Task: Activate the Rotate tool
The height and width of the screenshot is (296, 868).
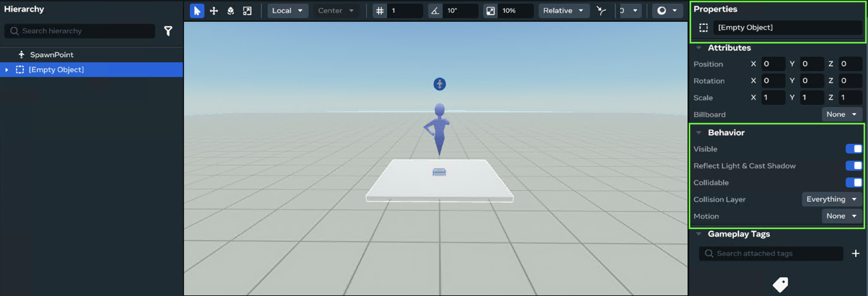Action: click(231, 11)
